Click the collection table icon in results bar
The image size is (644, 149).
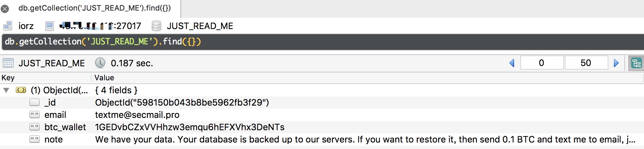[x=8, y=63]
